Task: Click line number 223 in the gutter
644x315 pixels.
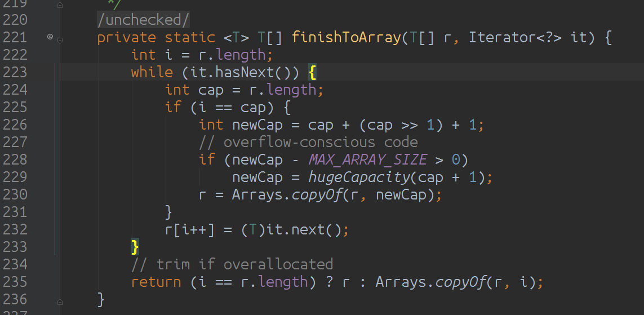Action: 15,72
